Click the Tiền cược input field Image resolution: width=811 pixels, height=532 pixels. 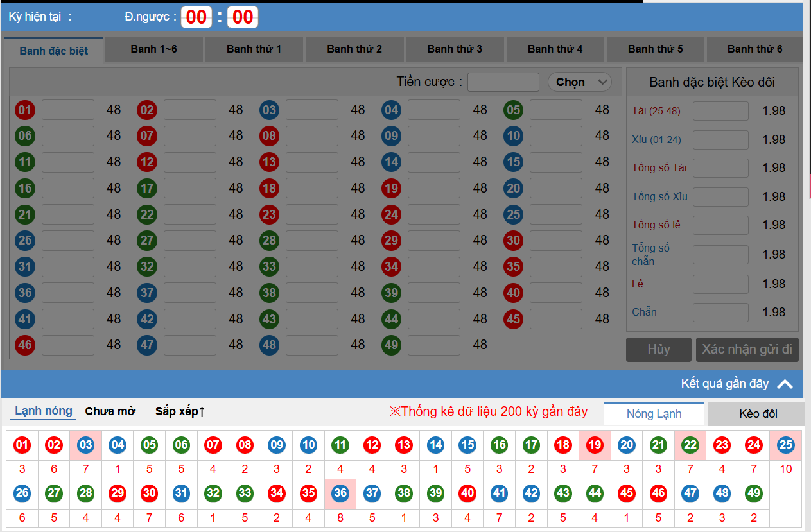pos(503,82)
